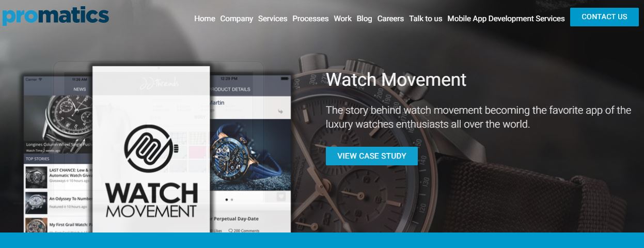This screenshot has height=248, width=644.
Task: Open the Careers page
Action: 390,19
